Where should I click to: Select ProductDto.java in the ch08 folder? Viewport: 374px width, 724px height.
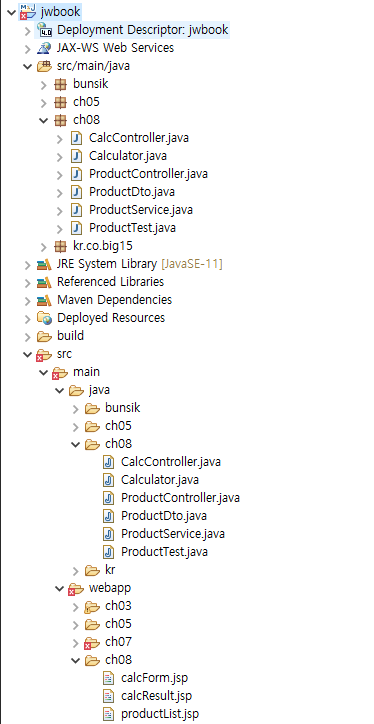(x=164, y=515)
